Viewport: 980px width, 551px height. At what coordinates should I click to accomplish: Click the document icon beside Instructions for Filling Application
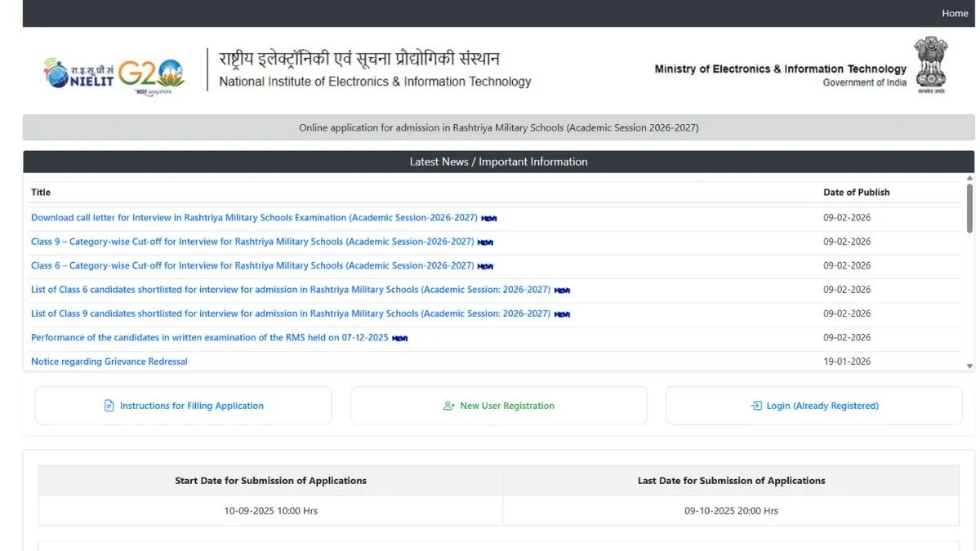point(109,406)
